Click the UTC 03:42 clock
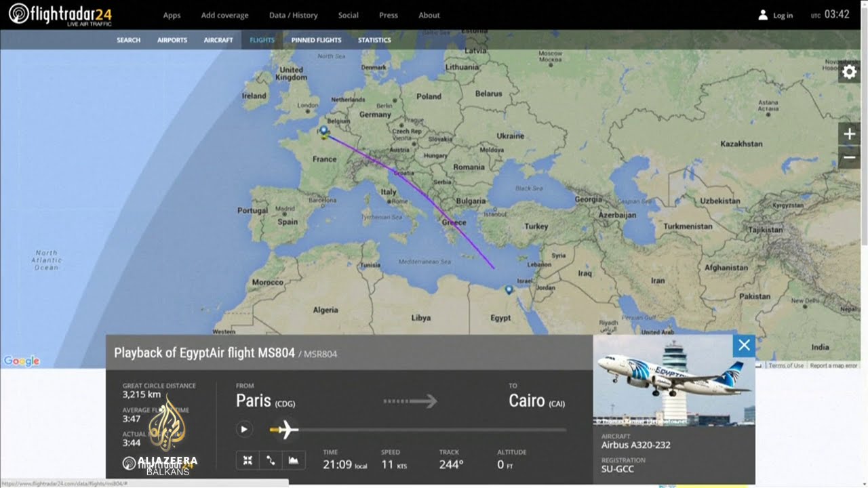This screenshot has width=868, height=488. pyautogui.click(x=830, y=15)
